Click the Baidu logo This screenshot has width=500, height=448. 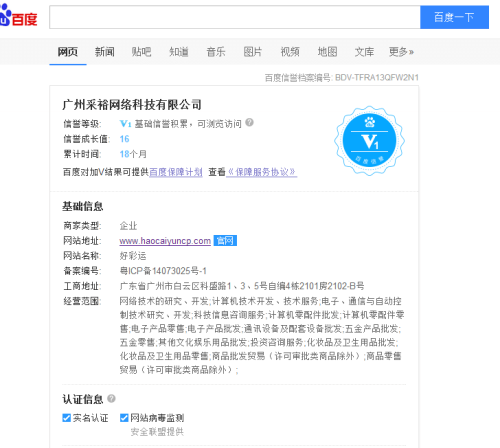(x=18, y=16)
